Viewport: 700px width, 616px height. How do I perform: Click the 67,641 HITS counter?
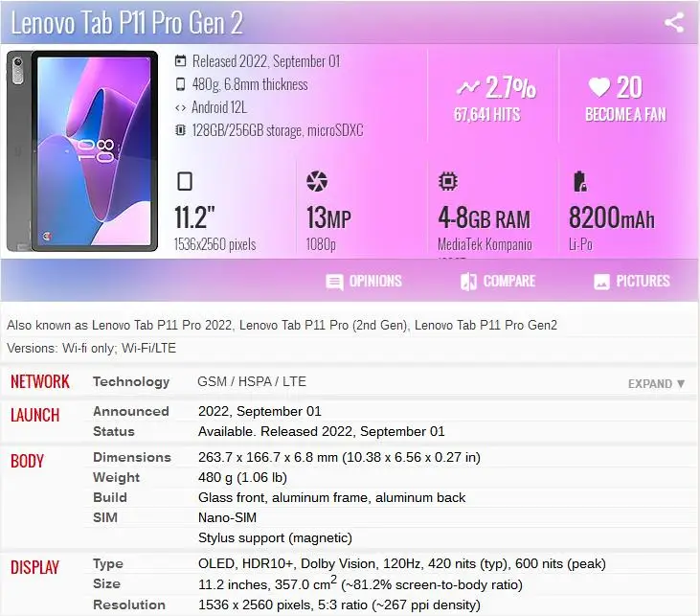487,115
